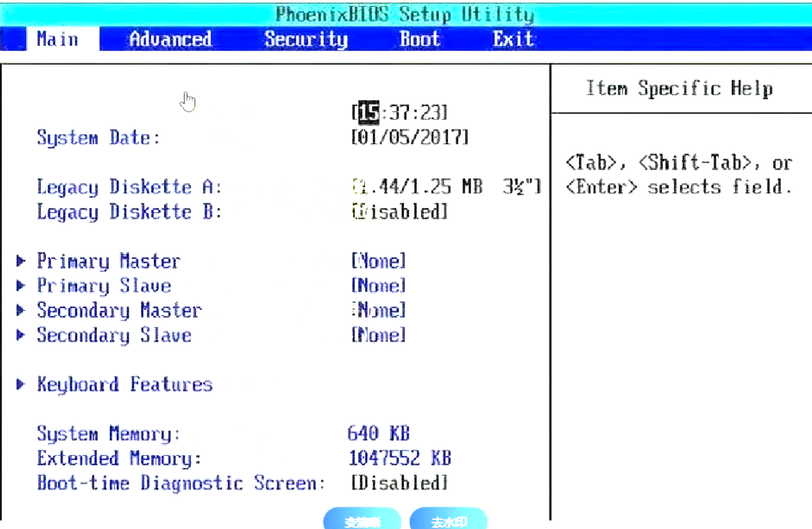The image size is (812, 529).
Task: Open the Keyboard Features submenu label
Action: (124, 385)
